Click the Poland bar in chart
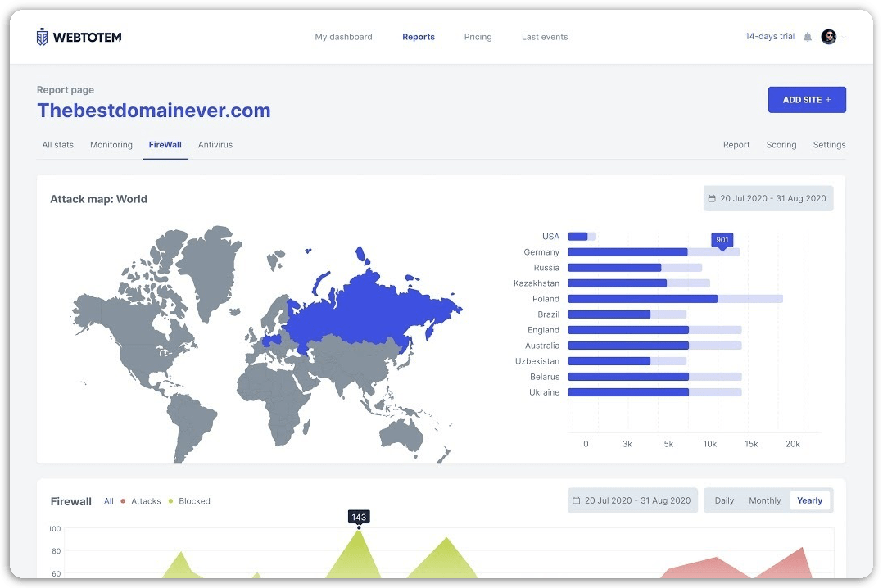883x588 pixels. point(642,299)
